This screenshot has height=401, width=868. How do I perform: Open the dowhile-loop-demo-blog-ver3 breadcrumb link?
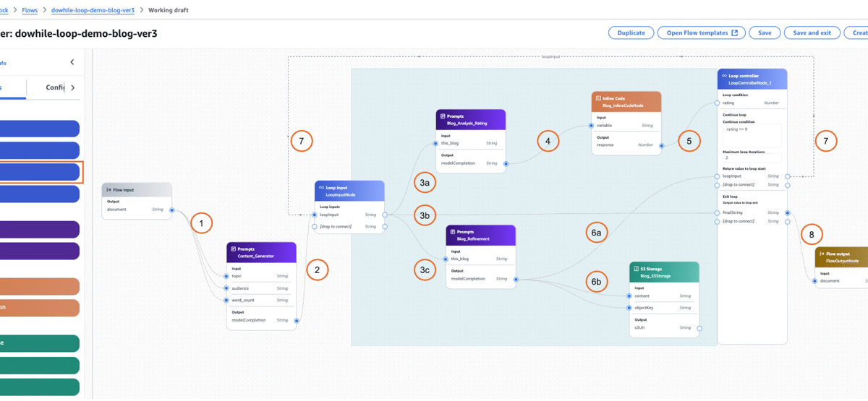click(x=93, y=11)
